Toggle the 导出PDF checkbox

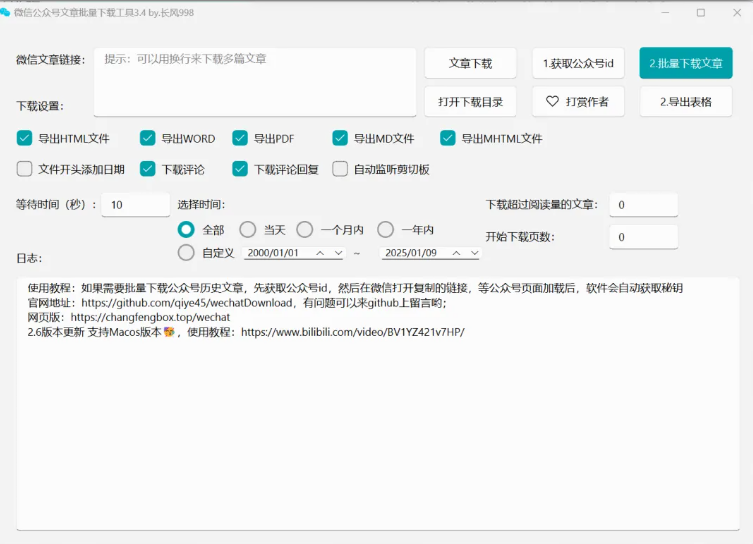240,138
